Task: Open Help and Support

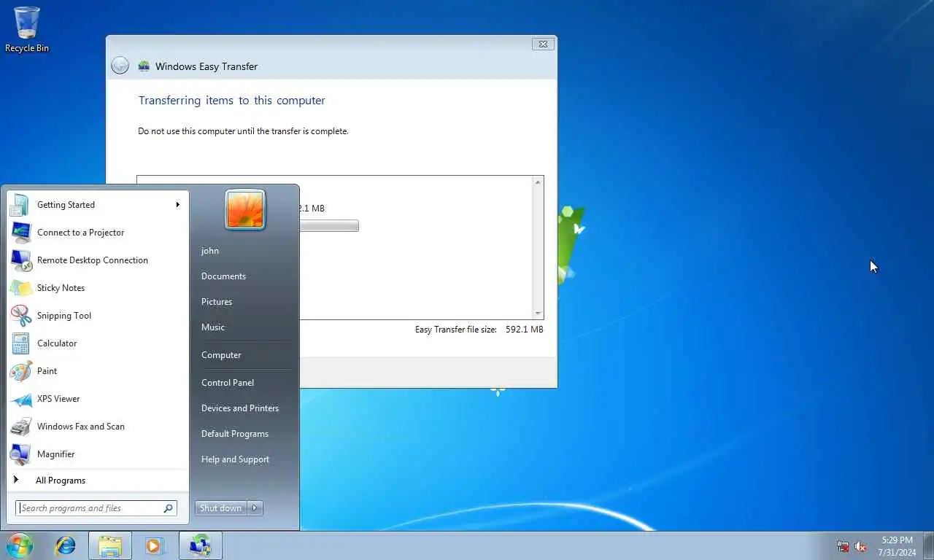Action: pos(235,459)
